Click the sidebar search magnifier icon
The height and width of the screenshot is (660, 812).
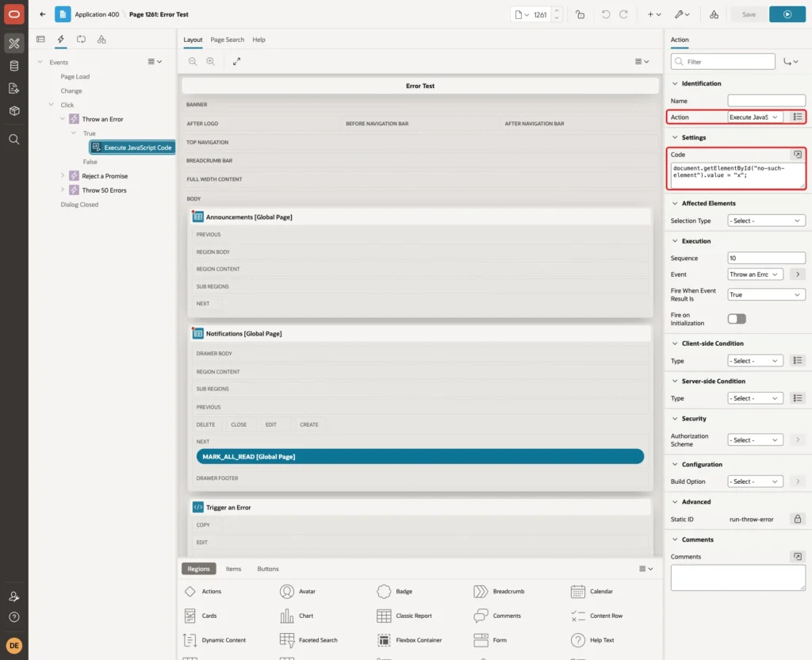14,140
